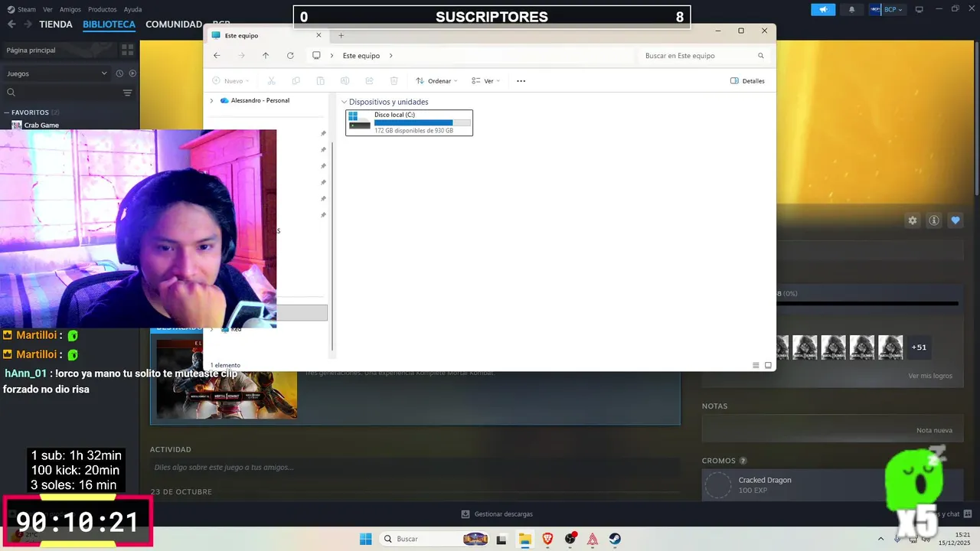Close the Este equipo tab
The height and width of the screenshot is (551, 980).
click(319, 35)
